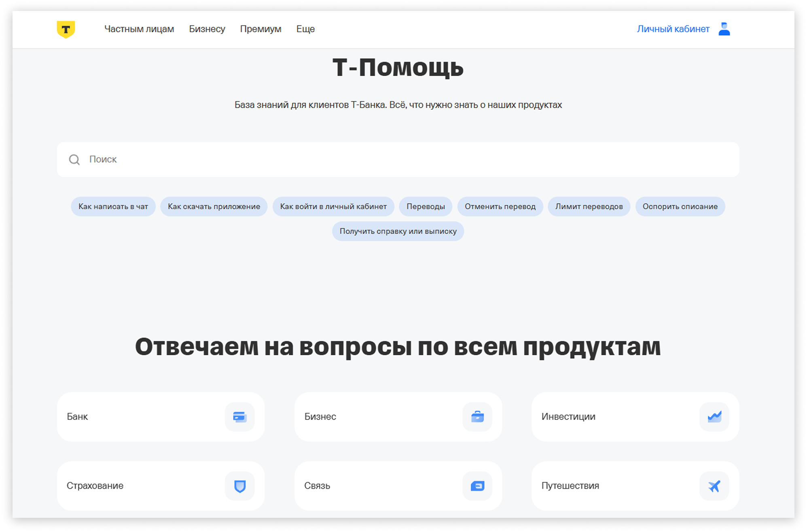Screen dimensions: 807x532
Task: Select the Как скачать приложение chip
Action: [x=214, y=207]
